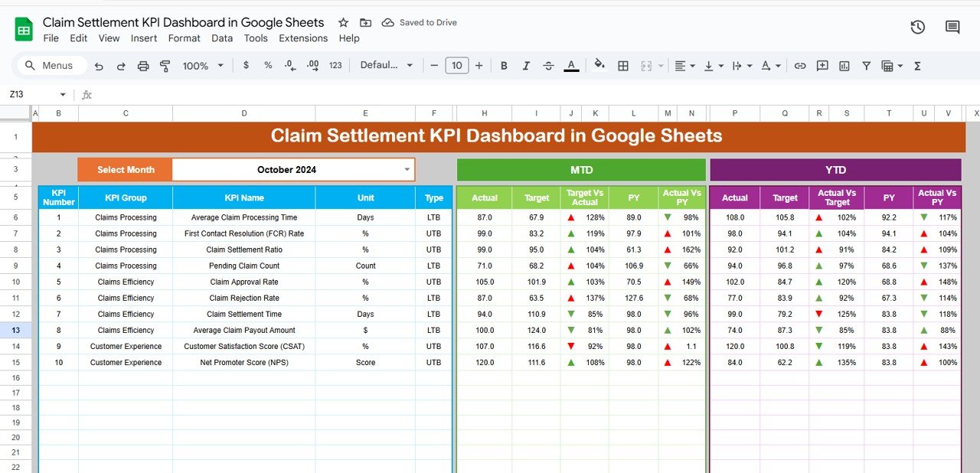980x473 pixels.
Task: Click the insert link icon
Action: [800, 66]
